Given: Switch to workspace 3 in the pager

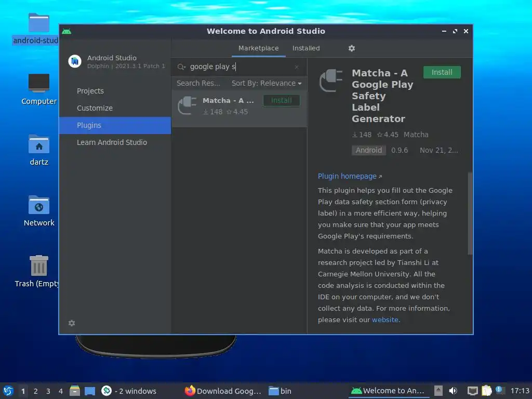Looking at the screenshot, I should click(48, 391).
